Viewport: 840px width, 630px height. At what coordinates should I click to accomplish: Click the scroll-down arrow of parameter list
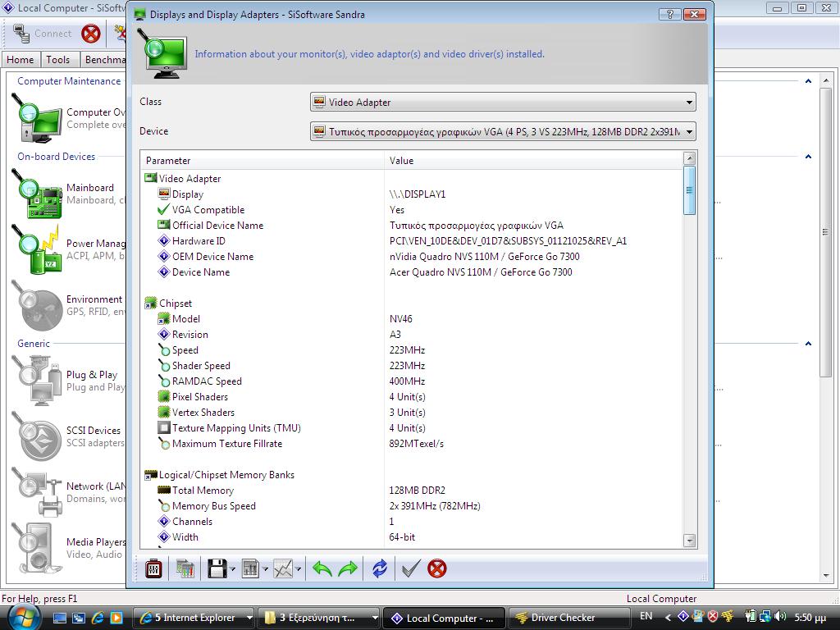[689, 541]
